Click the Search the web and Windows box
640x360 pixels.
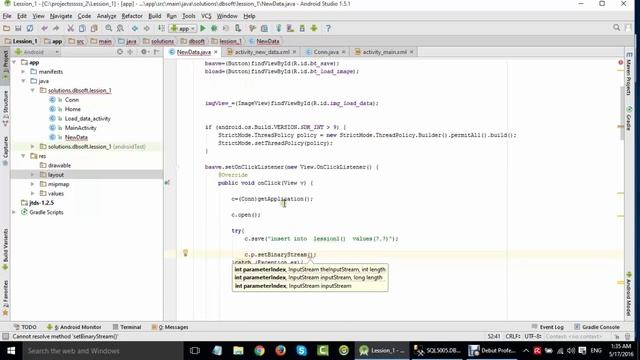(x=102, y=351)
